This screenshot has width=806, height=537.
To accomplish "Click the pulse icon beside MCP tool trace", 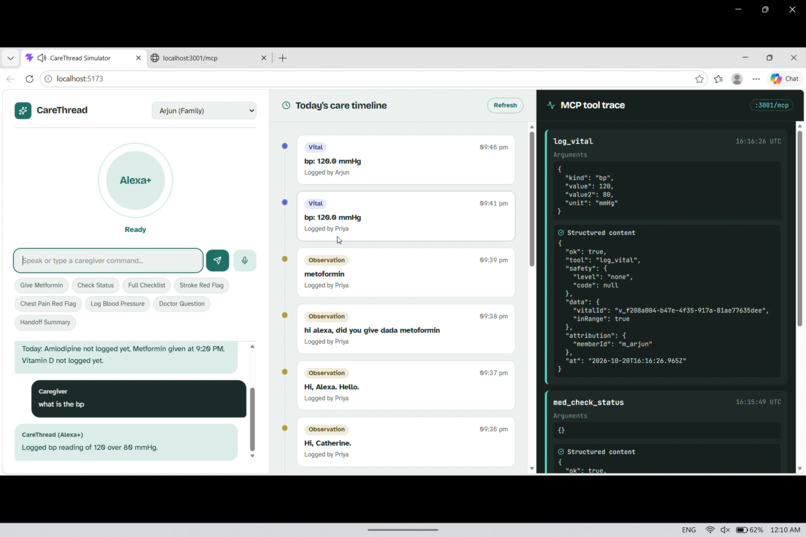I will (551, 105).
